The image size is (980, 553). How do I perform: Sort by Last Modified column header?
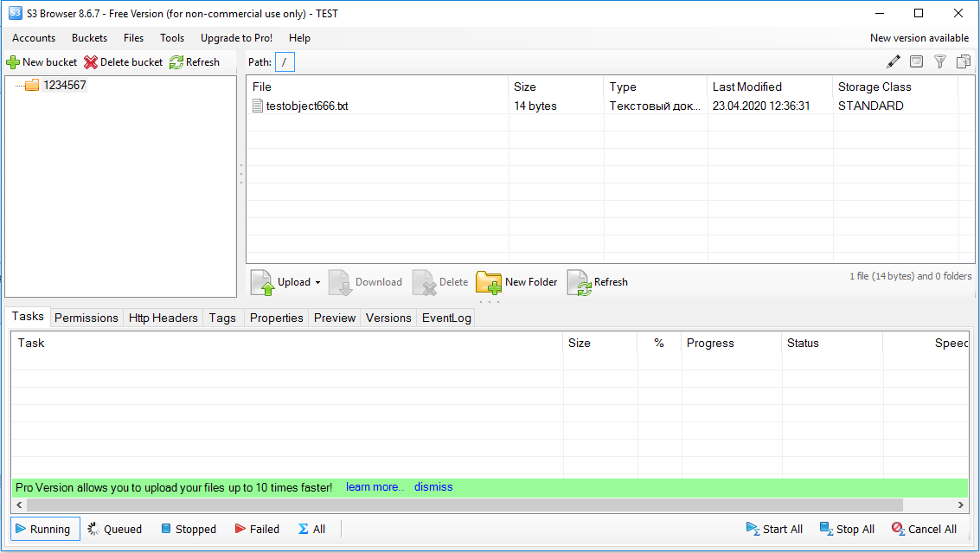click(770, 87)
